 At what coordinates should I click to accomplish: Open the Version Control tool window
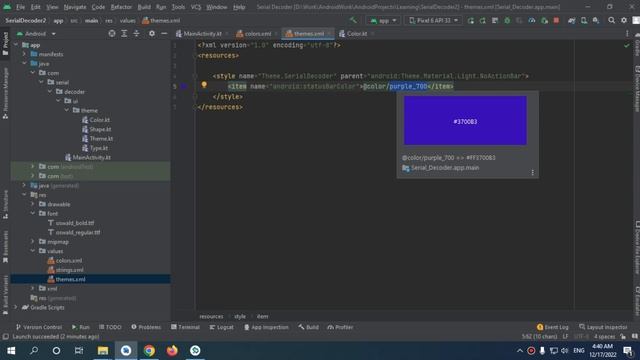tap(39, 327)
